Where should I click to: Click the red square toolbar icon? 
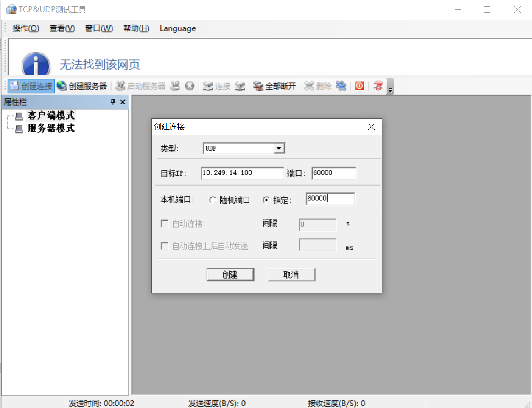(x=359, y=86)
